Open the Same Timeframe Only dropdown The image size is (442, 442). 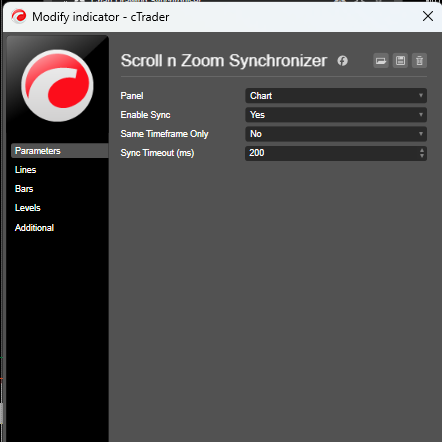(x=336, y=134)
